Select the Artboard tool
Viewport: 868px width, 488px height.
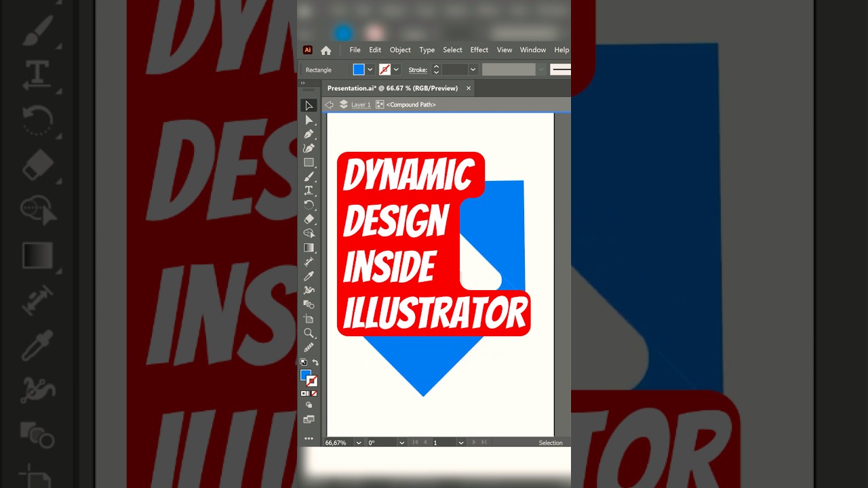(309, 319)
